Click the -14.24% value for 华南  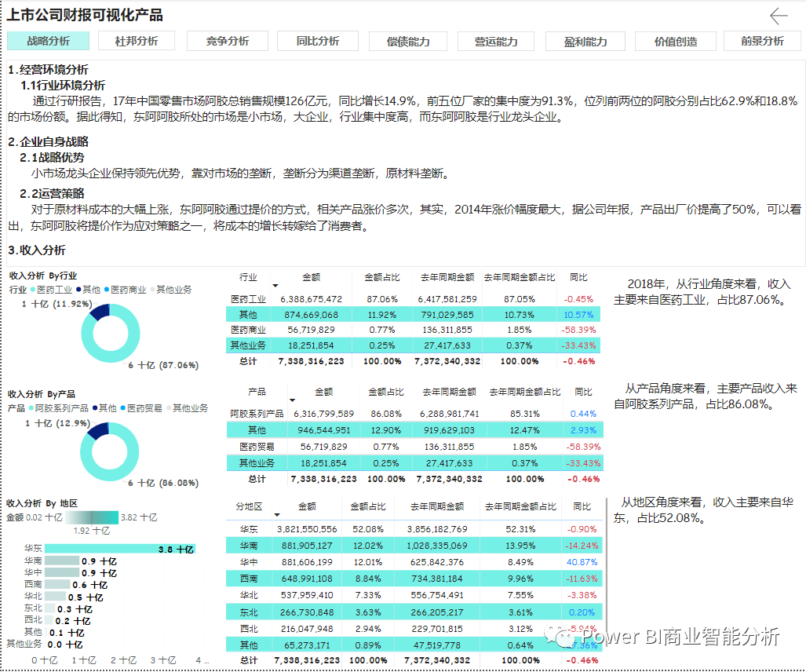coord(582,546)
